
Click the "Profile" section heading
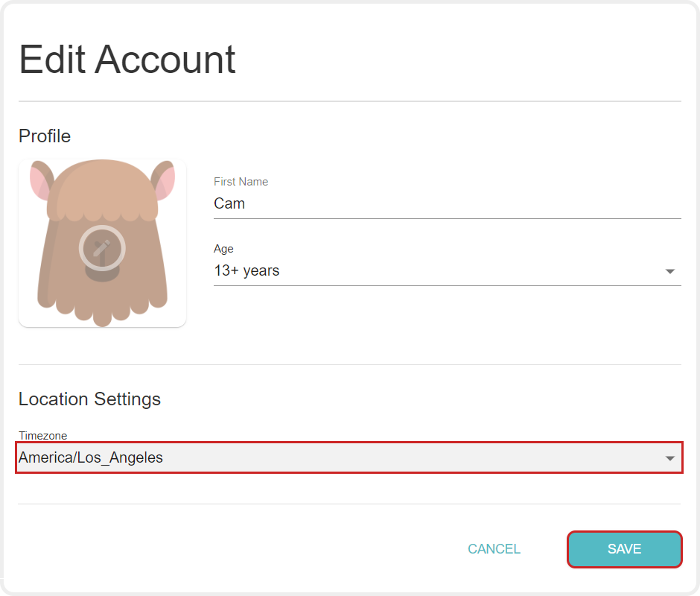(45, 136)
